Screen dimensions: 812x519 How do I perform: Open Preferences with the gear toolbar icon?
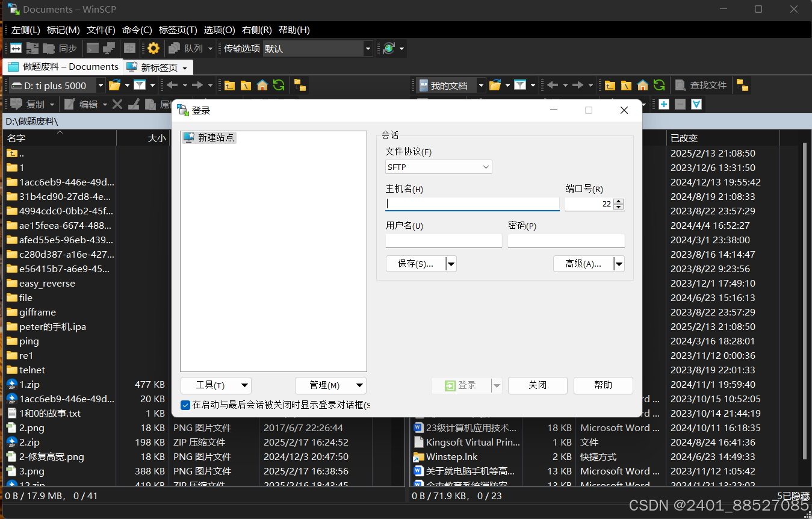tap(153, 49)
